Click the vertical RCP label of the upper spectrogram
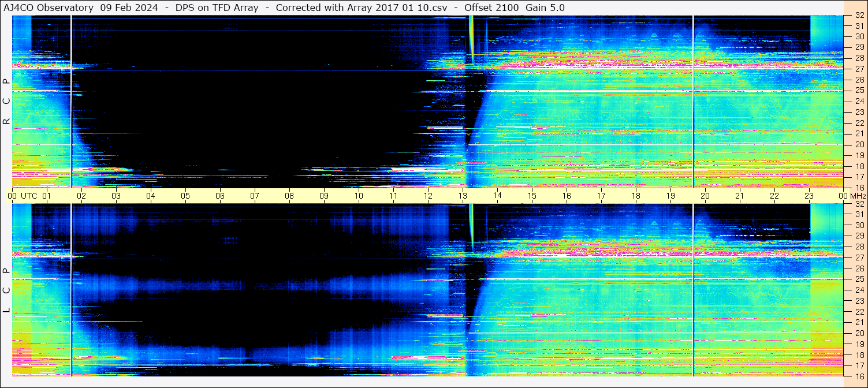 6,102
